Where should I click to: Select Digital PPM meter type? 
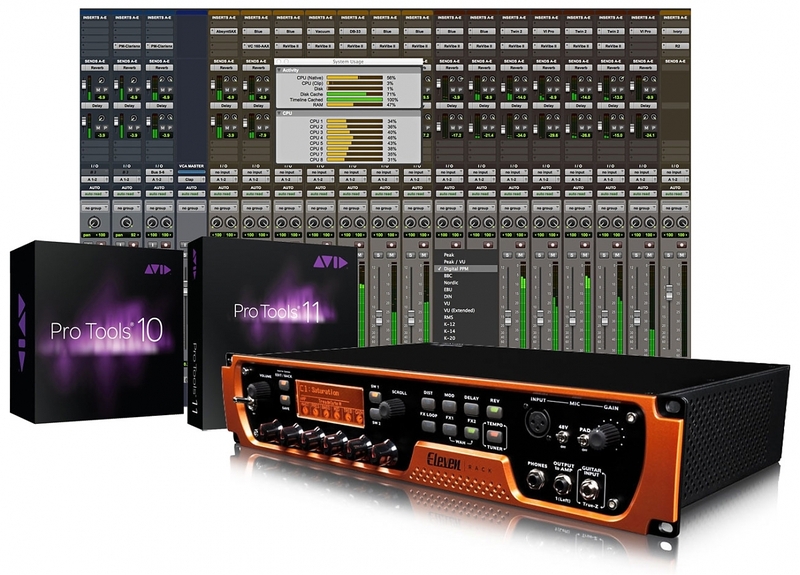coord(465,268)
